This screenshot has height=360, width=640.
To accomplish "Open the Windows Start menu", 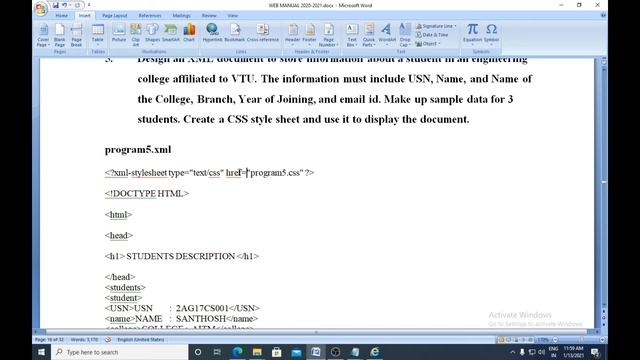I will click(x=41, y=352).
